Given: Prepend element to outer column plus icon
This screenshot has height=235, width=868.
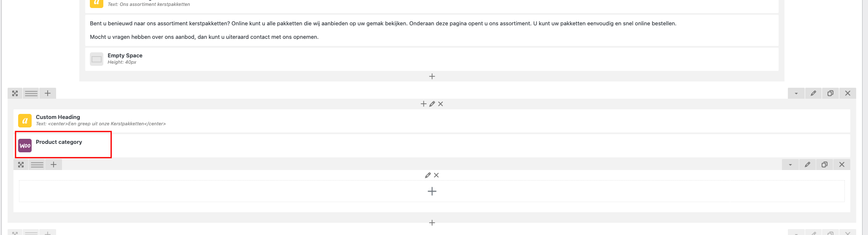Looking at the screenshot, I should 424,104.
